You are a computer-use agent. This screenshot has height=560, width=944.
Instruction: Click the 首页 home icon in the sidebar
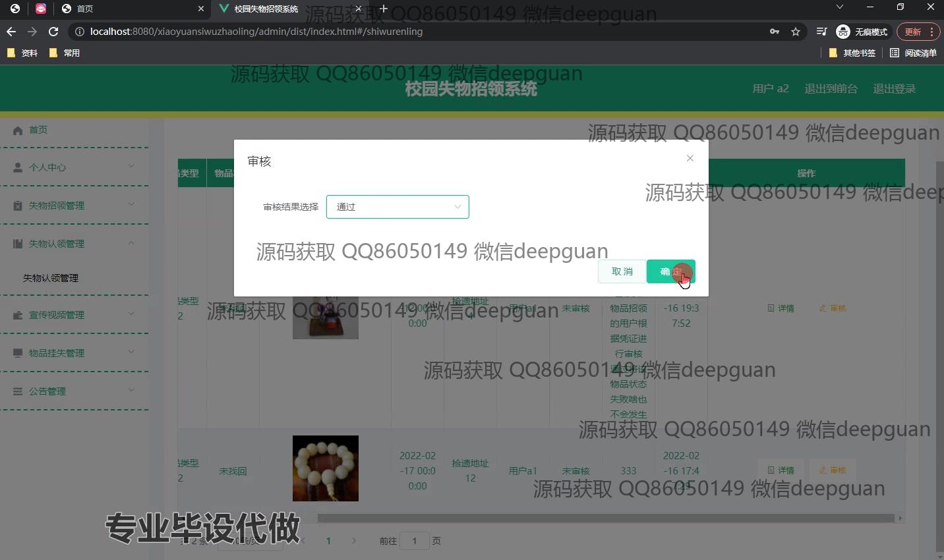click(16, 130)
